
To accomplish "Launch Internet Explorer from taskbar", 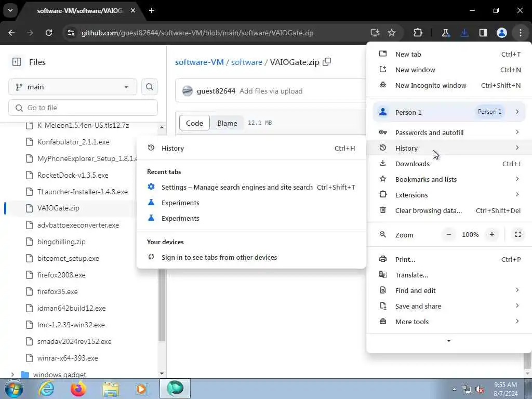I will coord(46,389).
